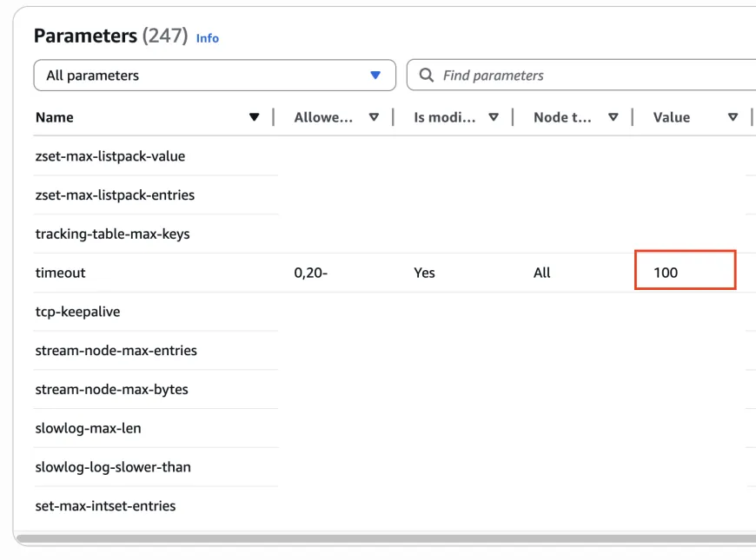
Task: Click the horizontal scrollbar below the table
Action: pyautogui.click(x=382, y=539)
